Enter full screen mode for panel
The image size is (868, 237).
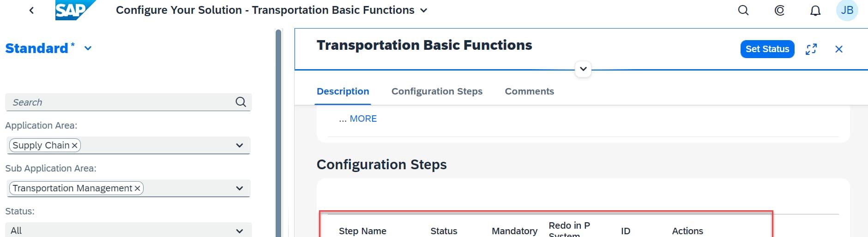pyautogui.click(x=811, y=49)
